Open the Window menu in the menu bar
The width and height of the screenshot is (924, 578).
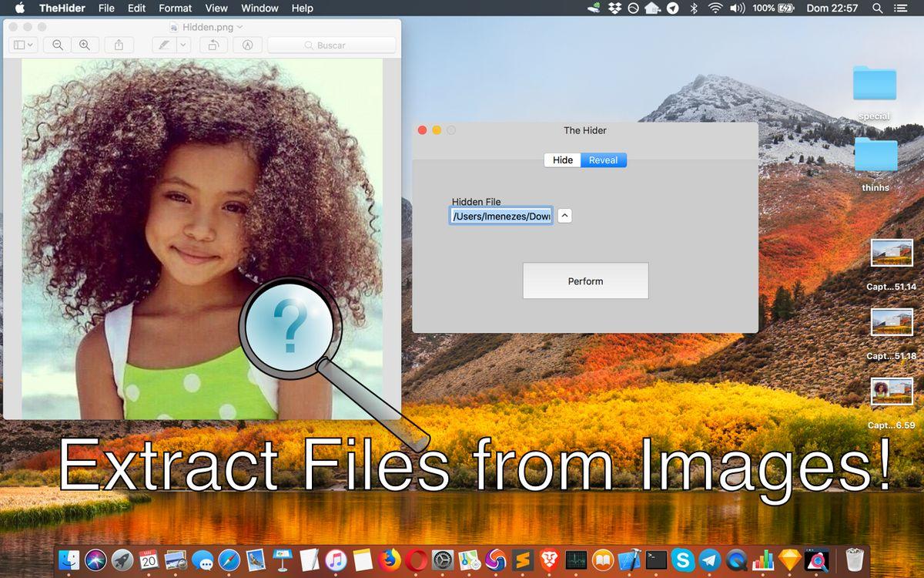[x=259, y=8]
